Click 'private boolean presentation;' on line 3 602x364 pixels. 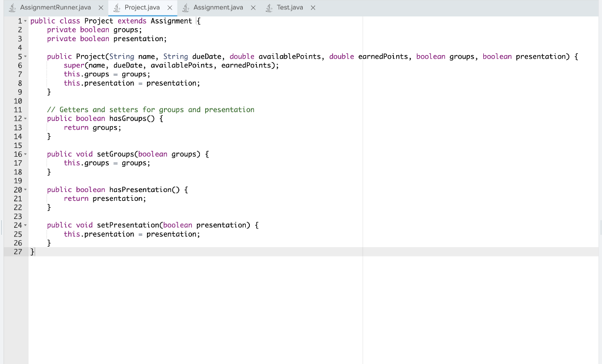(x=107, y=39)
